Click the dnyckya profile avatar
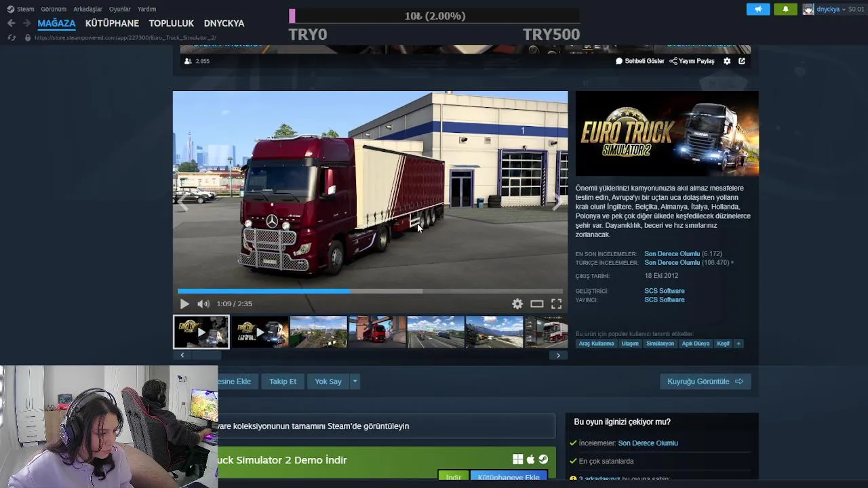Screen dimensions: 868x488 (x=808, y=9)
